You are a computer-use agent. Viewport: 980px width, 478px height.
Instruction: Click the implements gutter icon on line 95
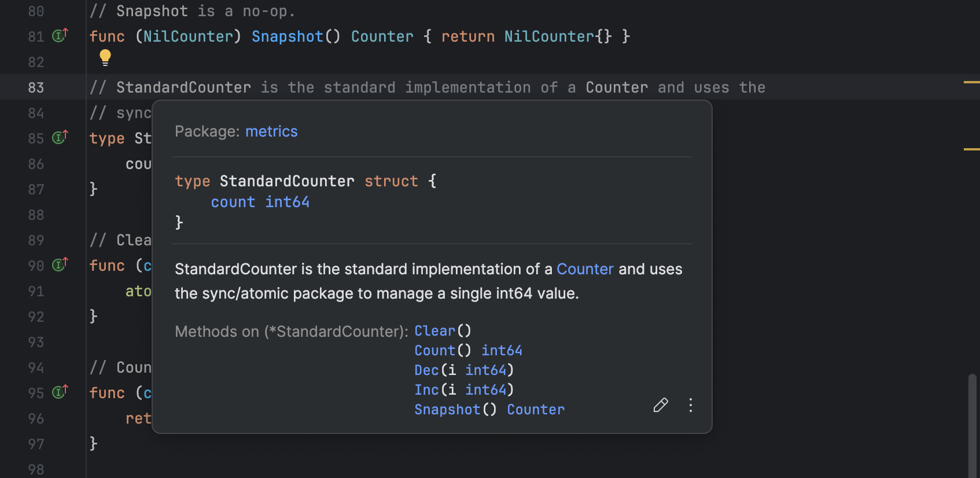(60, 392)
